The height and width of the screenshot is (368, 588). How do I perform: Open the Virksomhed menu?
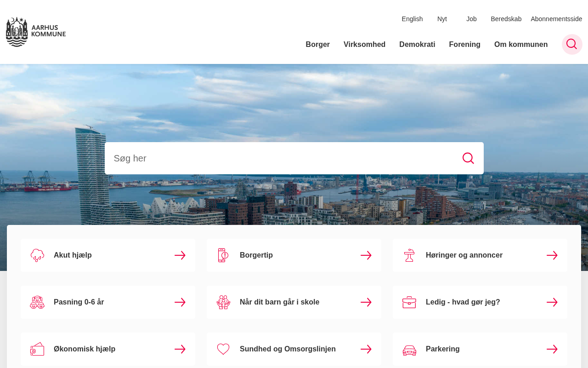coord(365,45)
